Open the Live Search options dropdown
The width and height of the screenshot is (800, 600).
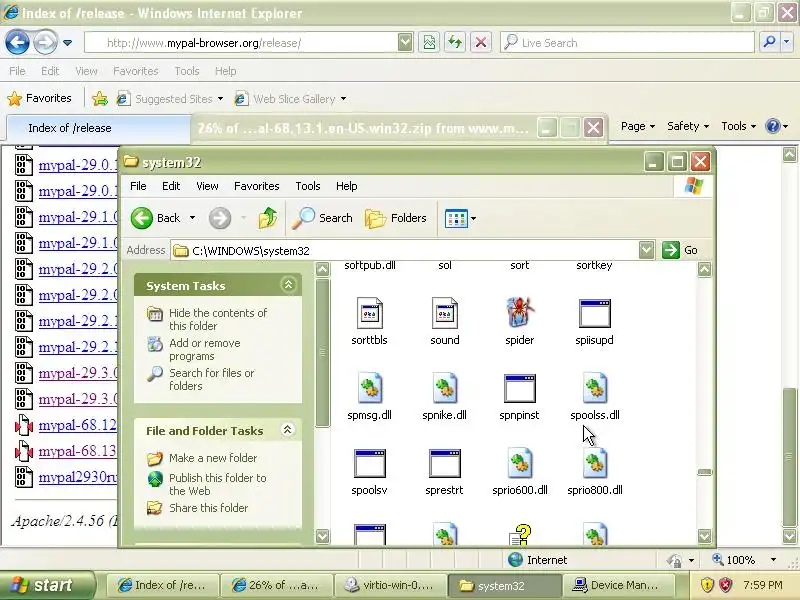point(786,42)
